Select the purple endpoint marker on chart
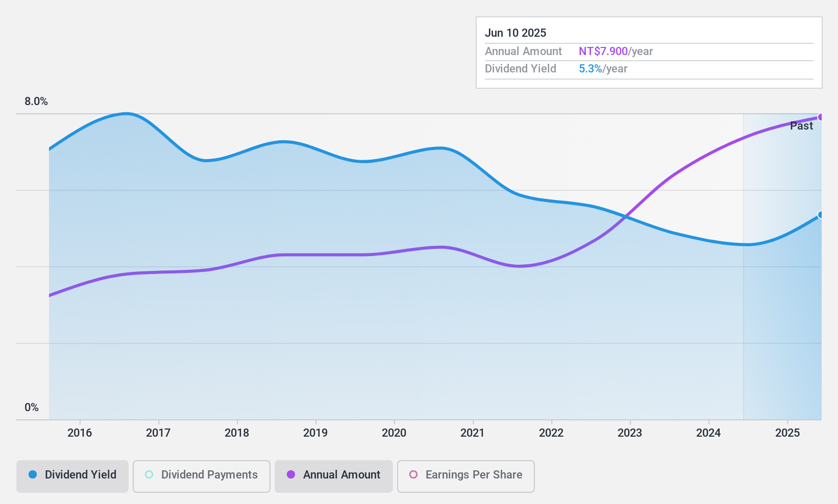The image size is (838, 504). 821,117
